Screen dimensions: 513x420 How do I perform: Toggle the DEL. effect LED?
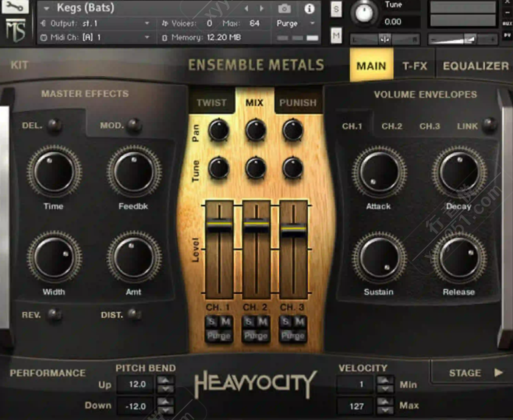click(x=54, y=125)
